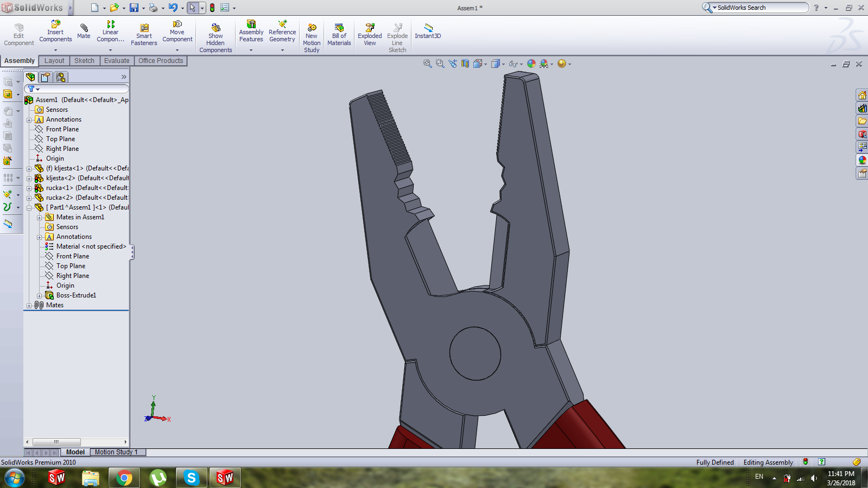This screenshot has height=488, width=868.
Task: Select the FeatureManager design tree tab
Action: tap(30, 77)
